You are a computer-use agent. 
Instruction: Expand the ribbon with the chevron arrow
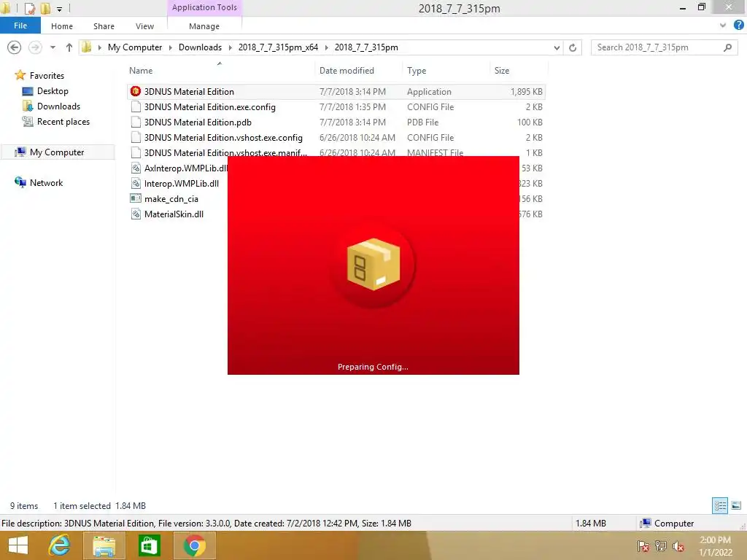pos(723,26)
